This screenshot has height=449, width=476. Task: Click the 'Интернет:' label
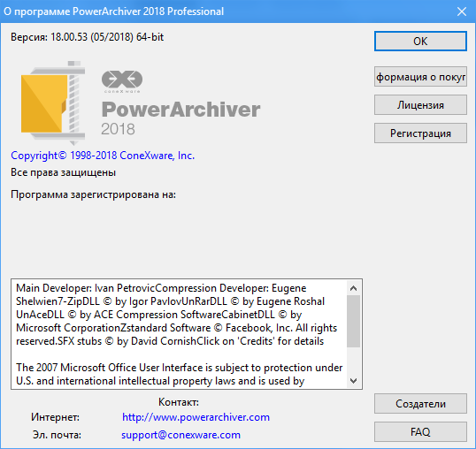55,417
